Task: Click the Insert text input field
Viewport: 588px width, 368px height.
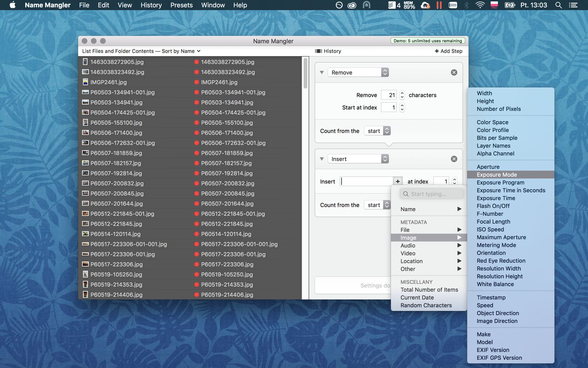Action: click(x=366, y=181)
